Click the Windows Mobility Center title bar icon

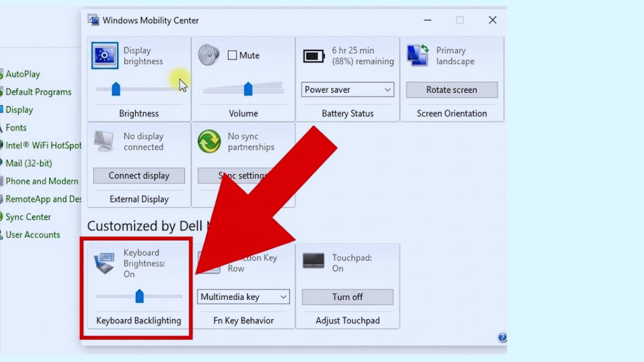[x=93, y=20]
